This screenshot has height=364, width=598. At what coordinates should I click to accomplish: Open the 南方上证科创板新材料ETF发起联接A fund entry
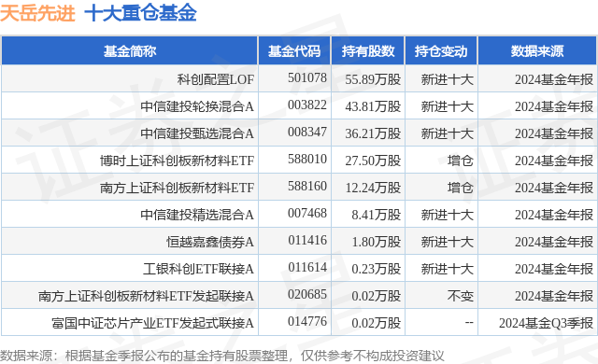(x=146, y=296)
